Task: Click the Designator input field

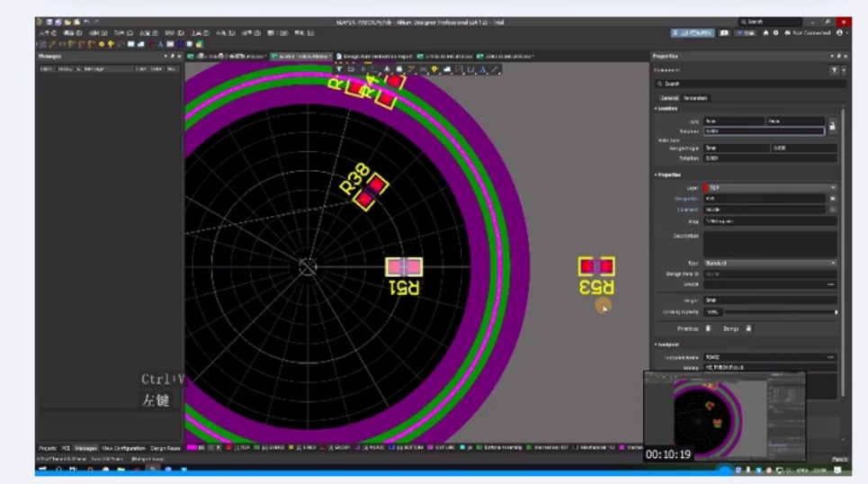Action: coord(765,198)
